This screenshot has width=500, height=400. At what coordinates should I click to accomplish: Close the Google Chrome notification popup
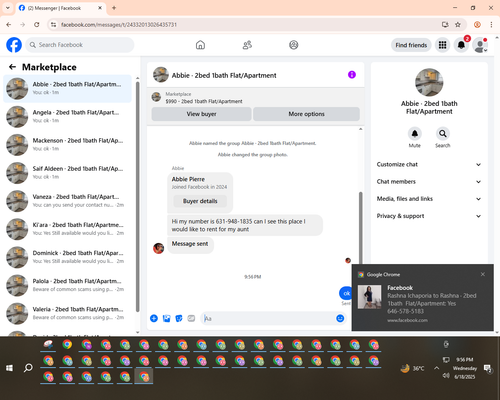[x=483, y=274]
